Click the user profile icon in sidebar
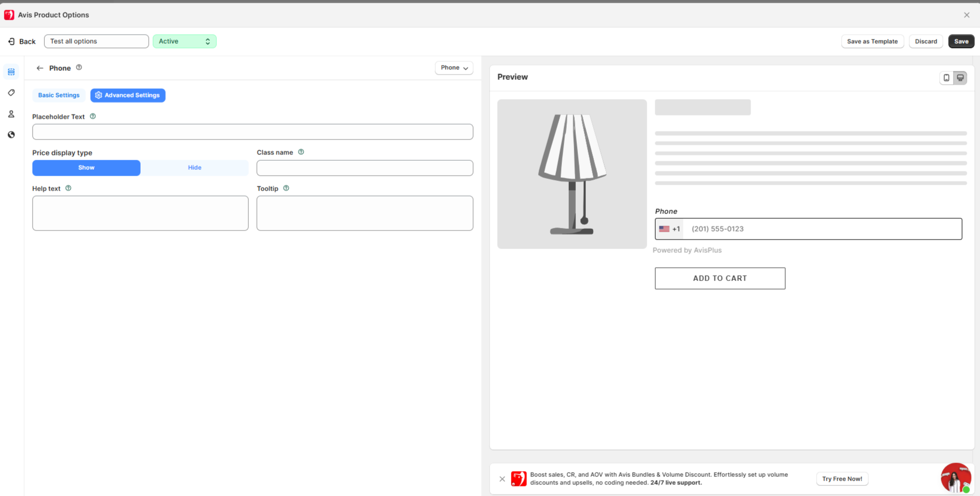This screenshot has width=980, height=496. [11, 114]
